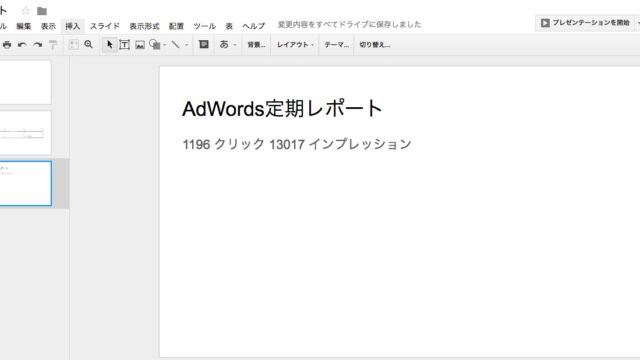Screen dimensions: 640x360
Task: Select the zoom magnifier tool
Action: [88, 44]
